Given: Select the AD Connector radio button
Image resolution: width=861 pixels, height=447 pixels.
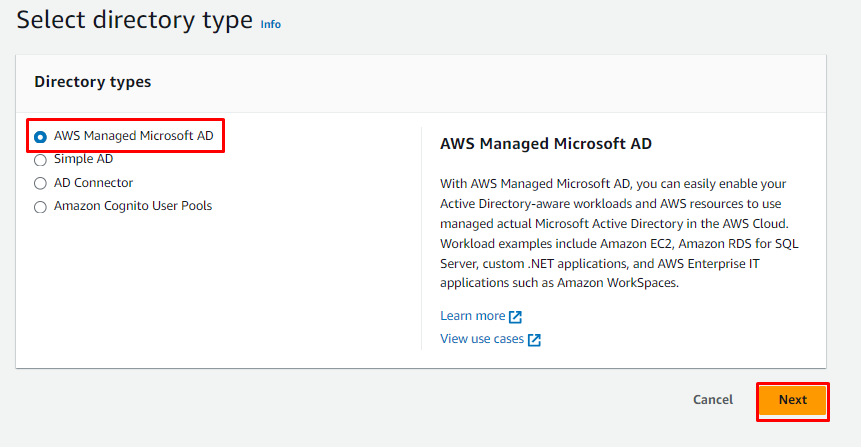Looking at the screenshot, I should coord(40,184).
